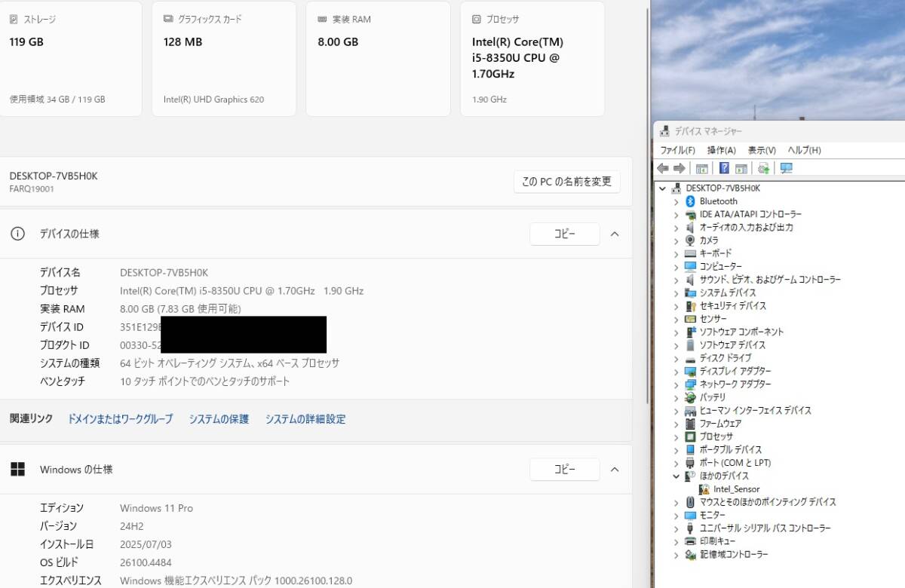Click コピー button in Windows の仕様
This screenshot has width=905, height=588.
pos(565,470)
